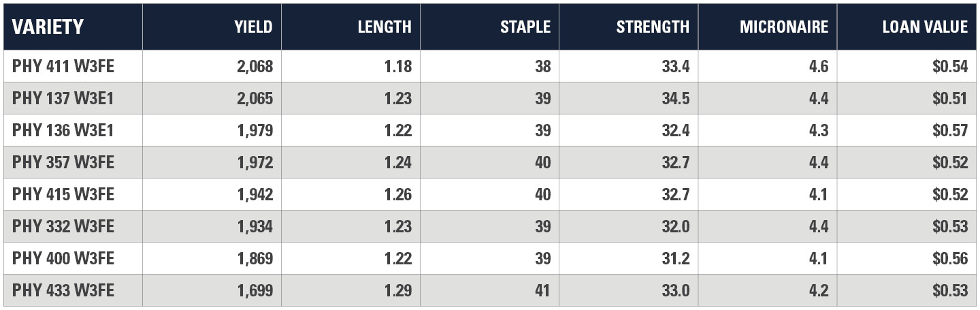Click the PHY 137 W3E1 variety cell
This screenshot has height=310, width=980.
tap(63, 98)
